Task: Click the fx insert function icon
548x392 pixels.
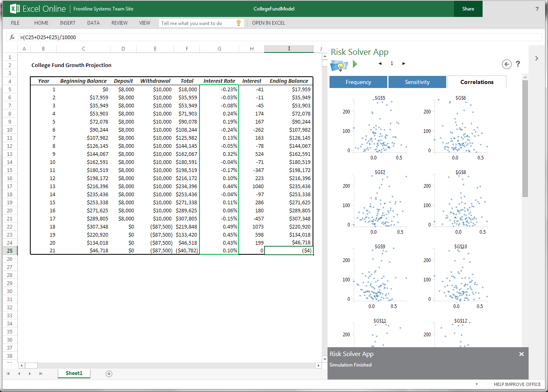Action: [12, 37]
